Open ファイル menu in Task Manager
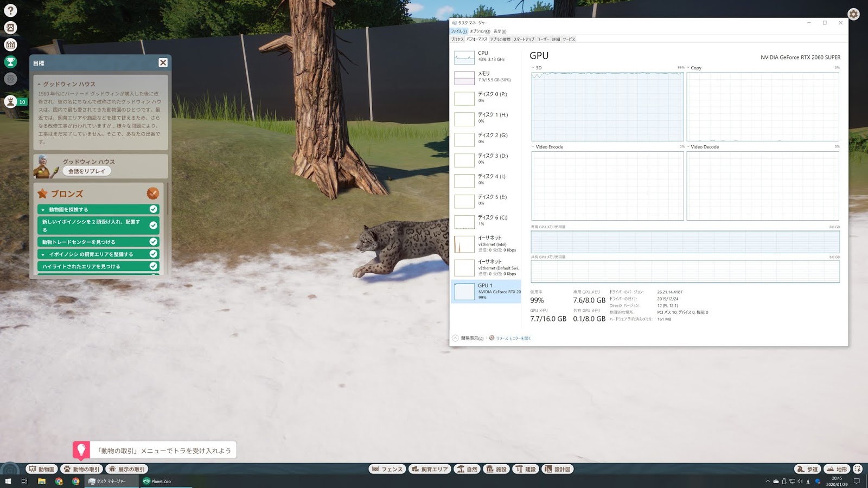The width and height of the screenshot is (868, 488). [458, 31]
